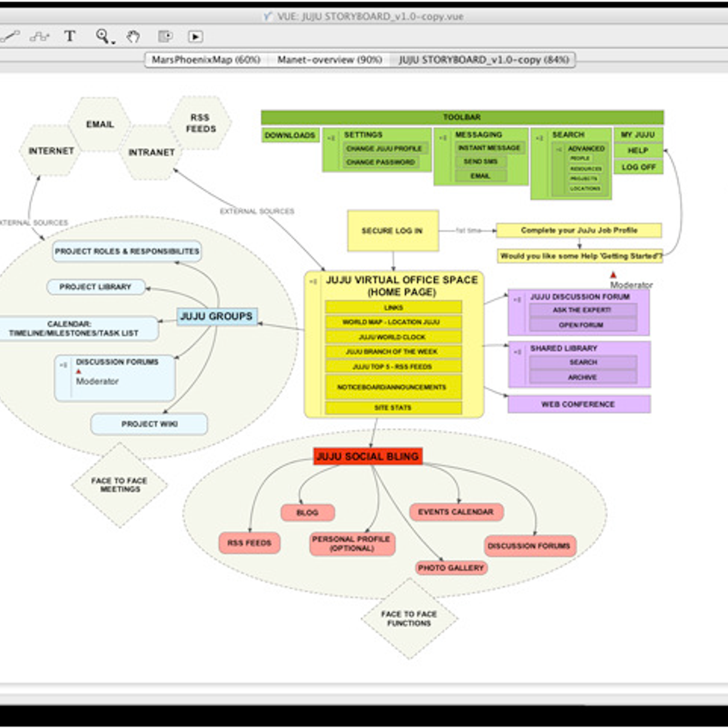Select the Hand pan tool
The image size is (728, 728).
(x=133, y=36)
